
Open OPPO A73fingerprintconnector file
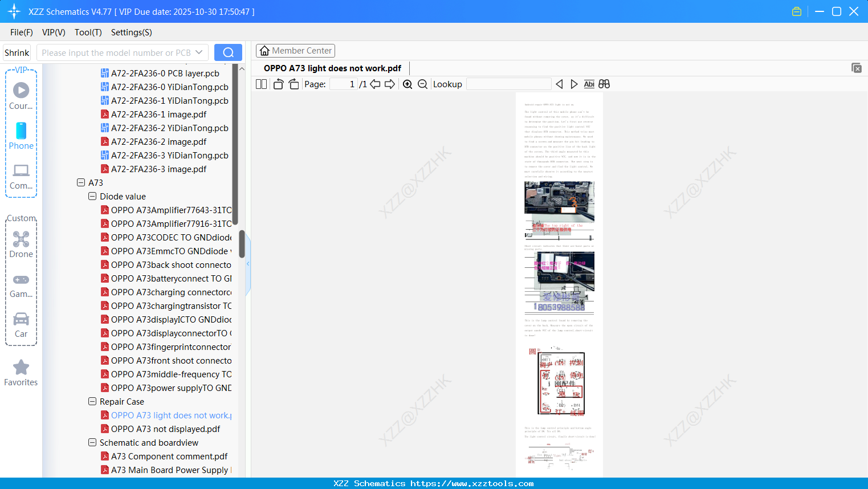(x=166, y=347)
